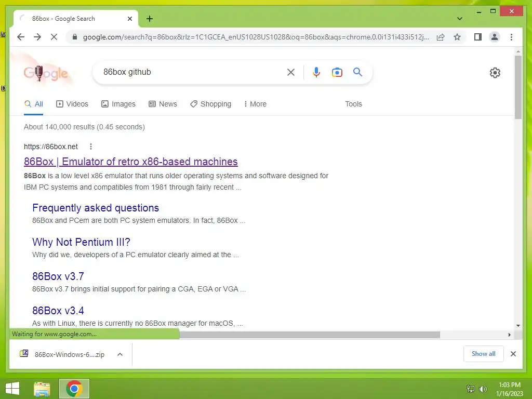
Task: Select the All results tab
Action: click(x=34, y=104)
